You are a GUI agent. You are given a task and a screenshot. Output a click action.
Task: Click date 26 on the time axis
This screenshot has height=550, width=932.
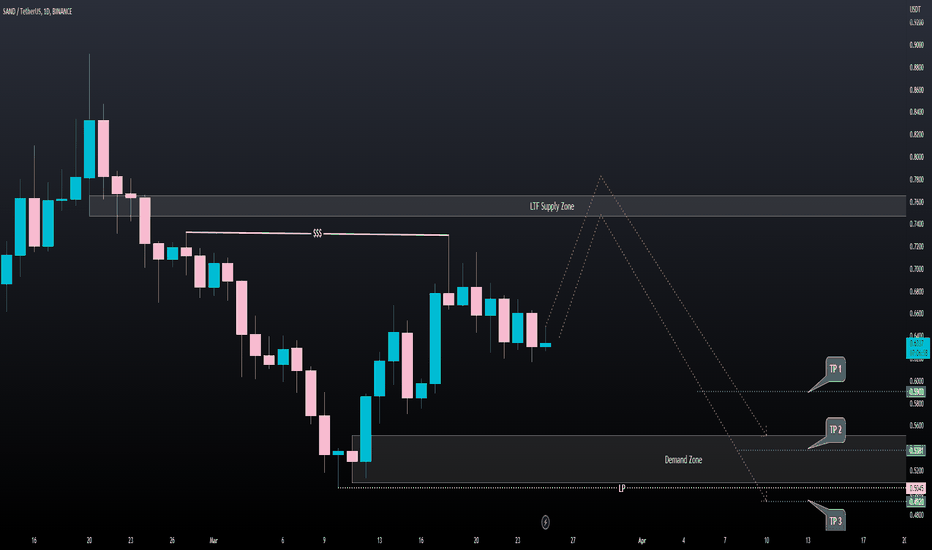[x=172, y=540]
